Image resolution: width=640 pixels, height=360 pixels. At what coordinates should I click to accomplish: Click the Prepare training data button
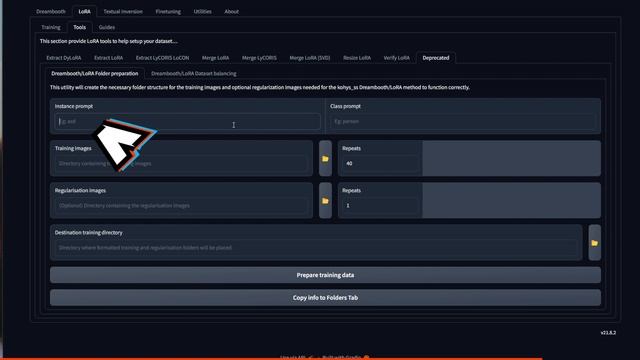pos(325,275)
